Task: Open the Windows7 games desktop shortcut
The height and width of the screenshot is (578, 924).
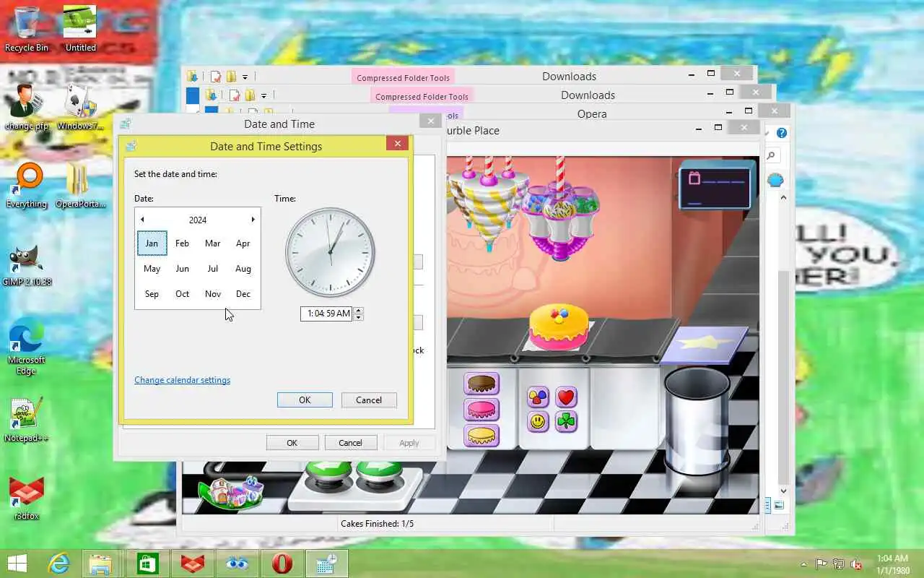Action: [x=80, y=107]
